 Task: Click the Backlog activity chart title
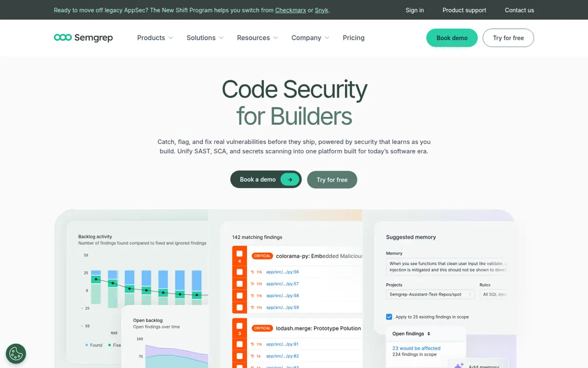(95, 237)
